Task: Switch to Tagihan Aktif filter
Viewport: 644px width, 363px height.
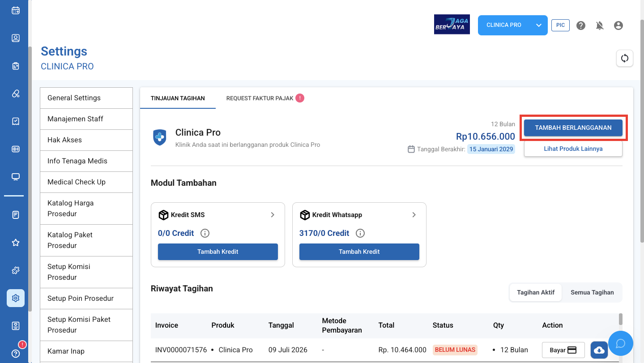Action: [x=536, y=292]
